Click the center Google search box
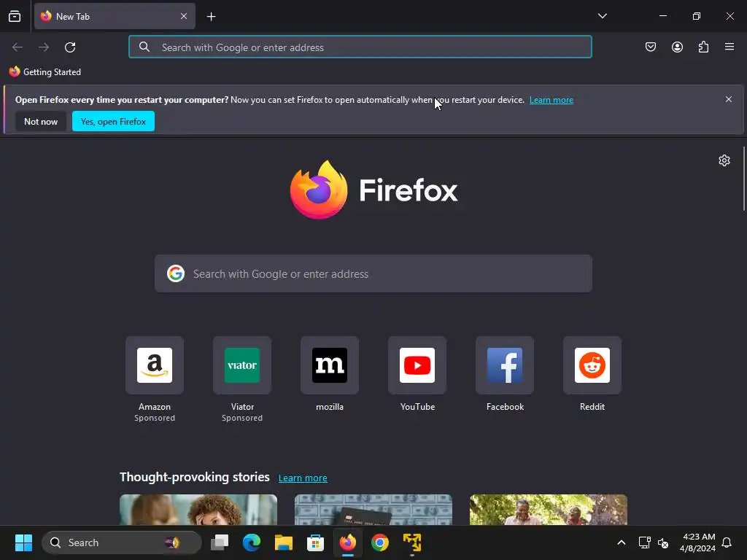Viewport: 747px width, 560px height. coord(373,274)
